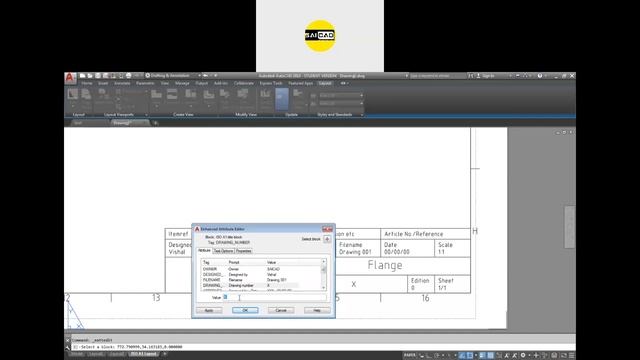Click the Projected view icon in Create View
Image resolution: width=640 pixels, height=360 pixels.
pyautogui.click(x=172, y=95)
